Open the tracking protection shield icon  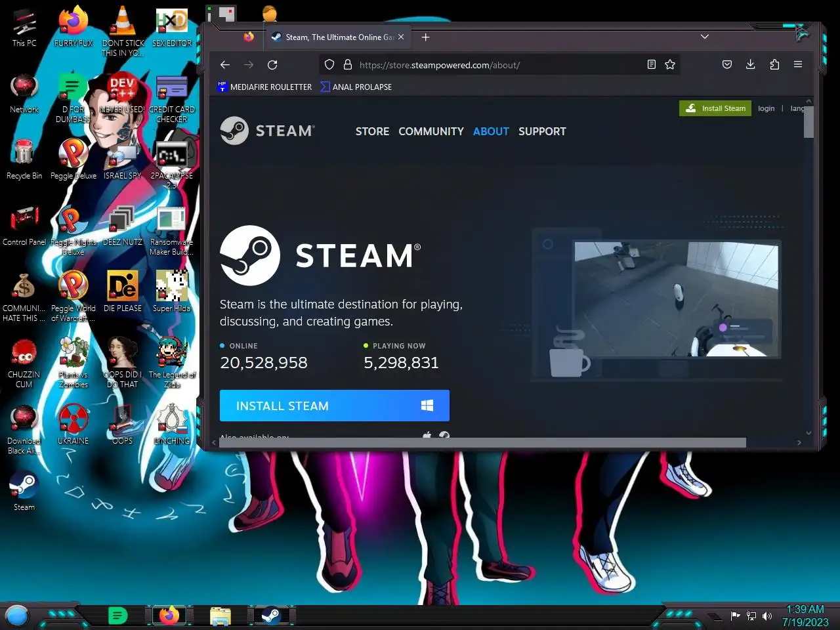329,64
